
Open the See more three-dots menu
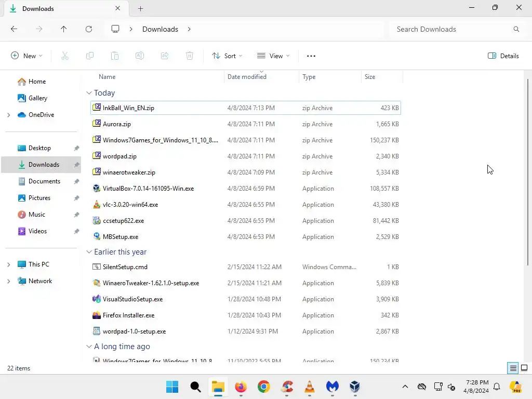point(311,56)
